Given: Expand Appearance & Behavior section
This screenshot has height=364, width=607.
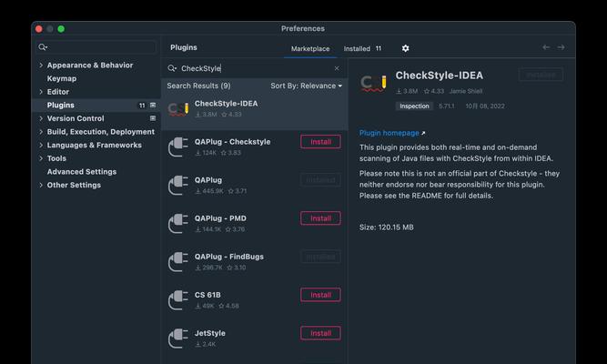Looking at the screenshot, I should pos(41,65).
